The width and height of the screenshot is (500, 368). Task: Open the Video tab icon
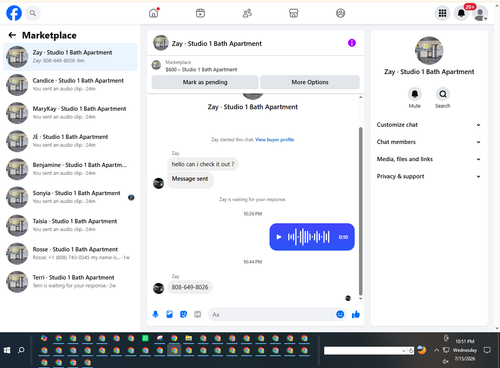(200, 13)
